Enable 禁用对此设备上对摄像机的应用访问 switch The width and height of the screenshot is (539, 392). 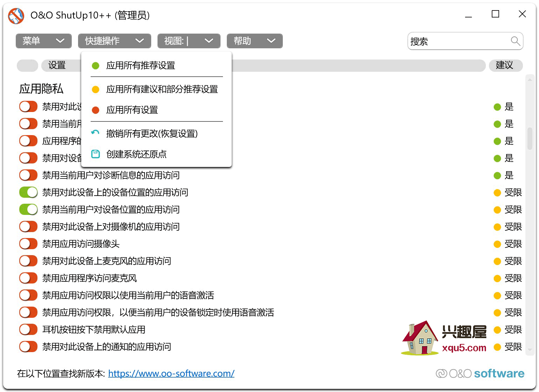(28, 226)
